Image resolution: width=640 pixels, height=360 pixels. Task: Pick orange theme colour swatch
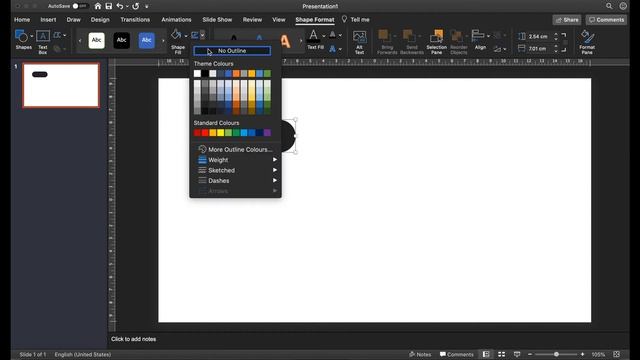[236, 73]
